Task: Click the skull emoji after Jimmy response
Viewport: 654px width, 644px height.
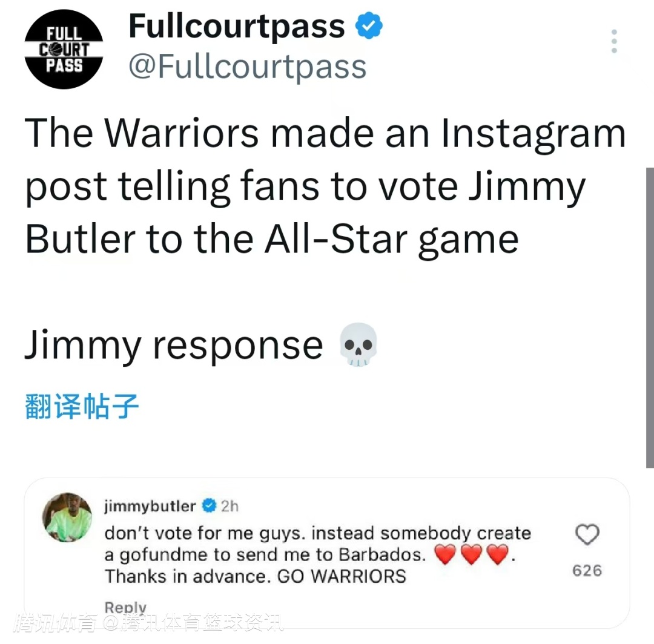Action: (358, 345)
